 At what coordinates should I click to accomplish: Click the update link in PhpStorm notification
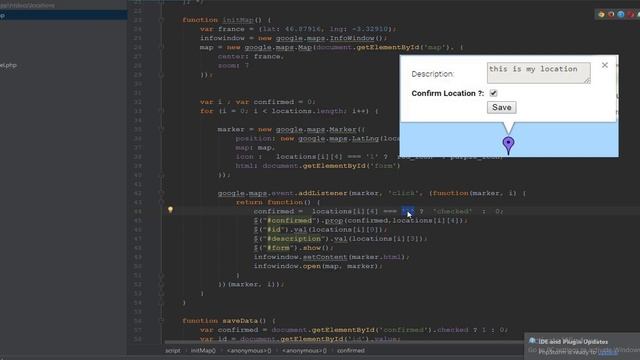607,353
